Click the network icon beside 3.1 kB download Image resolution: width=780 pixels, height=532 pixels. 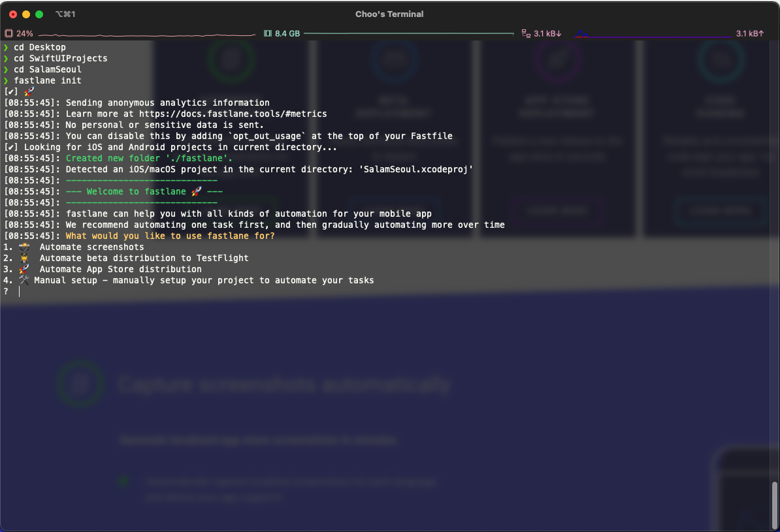[x=526, y=33]
